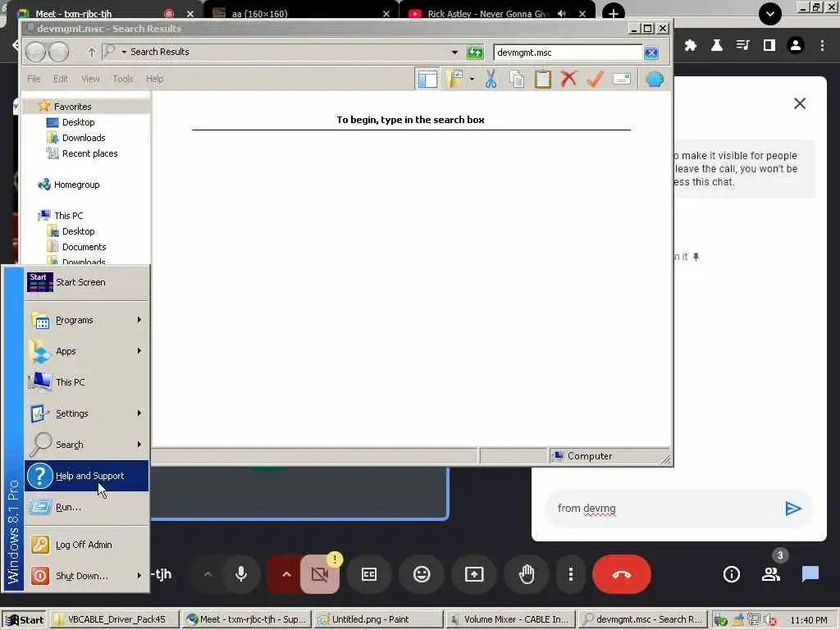Open the View menu in Explorer
840x630 pixels.
pos(90,79)
